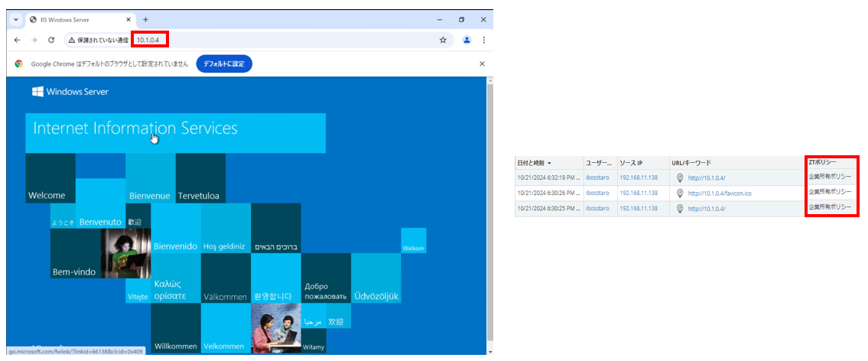This screenshot has height=361, width=868.
Task: Click the Hebrew ברוכים הבאים tile
Action: coord(275,228)
